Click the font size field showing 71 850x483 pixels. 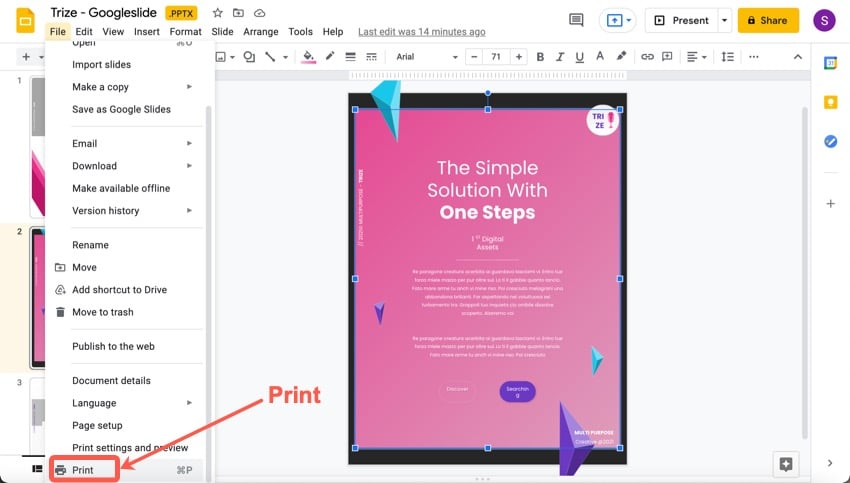tap(495, 57)
